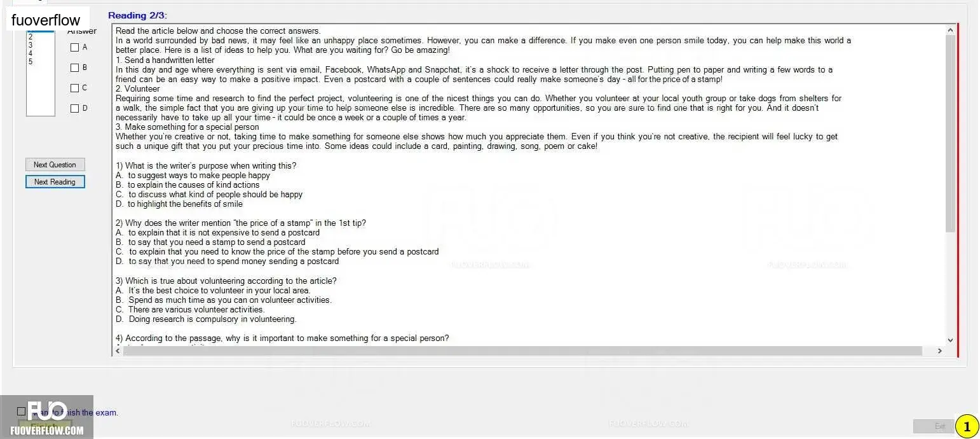
Task: Check answer option D checkbox
Action: click(x=74, y=108)
